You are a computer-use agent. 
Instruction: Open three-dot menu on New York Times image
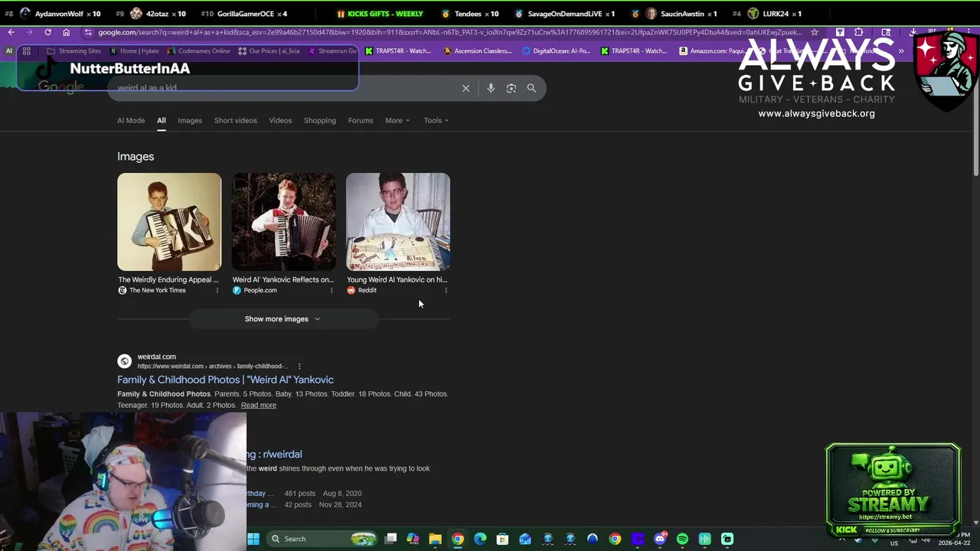pos(217,291)
